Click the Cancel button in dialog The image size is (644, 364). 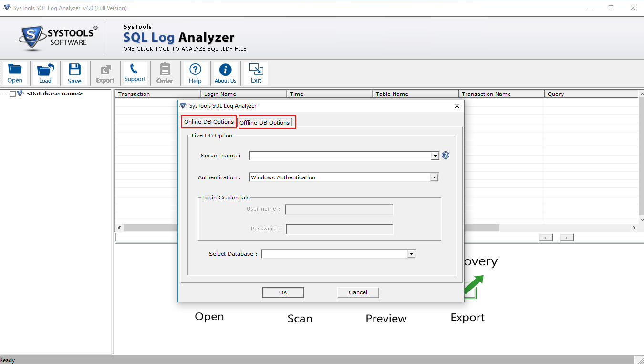click(x=358, y=292)
